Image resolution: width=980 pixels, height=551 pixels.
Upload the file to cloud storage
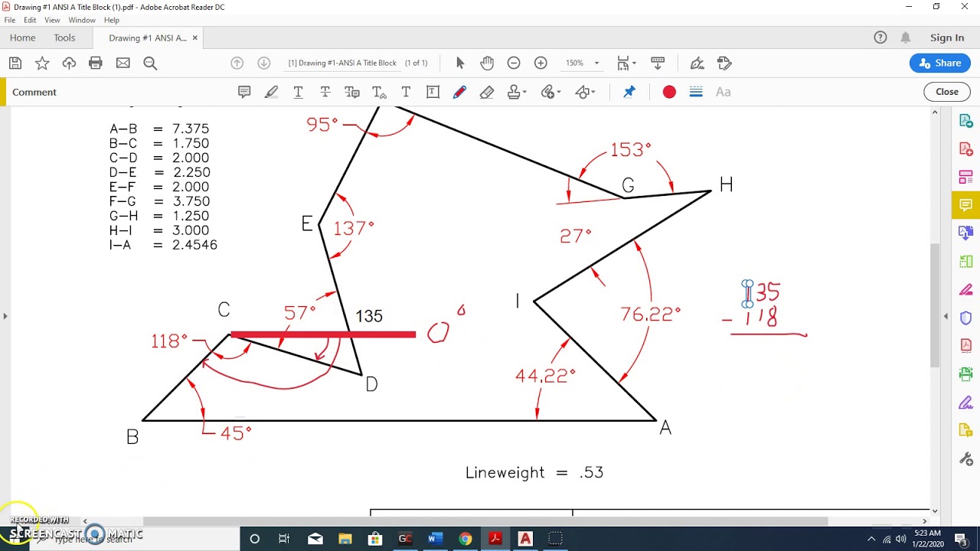tap(69, 63)
